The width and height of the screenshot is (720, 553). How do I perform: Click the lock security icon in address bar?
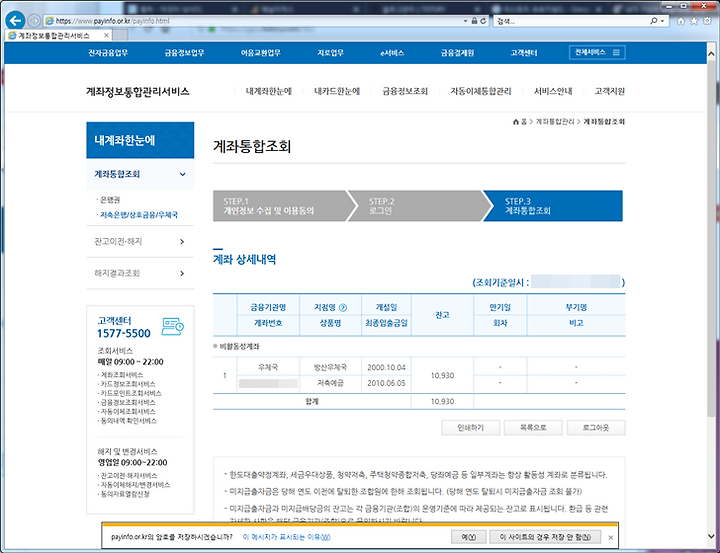(x=474, y=21)
